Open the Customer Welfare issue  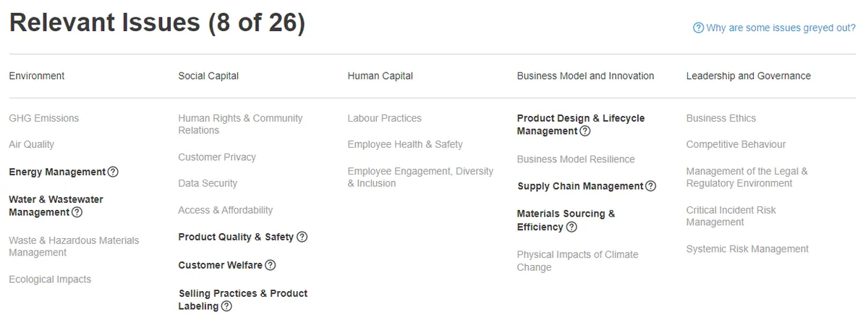pyautogui.click(x=221, y=266)
